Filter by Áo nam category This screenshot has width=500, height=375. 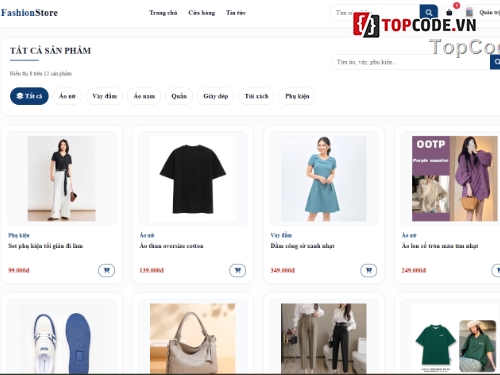[144, 96]
